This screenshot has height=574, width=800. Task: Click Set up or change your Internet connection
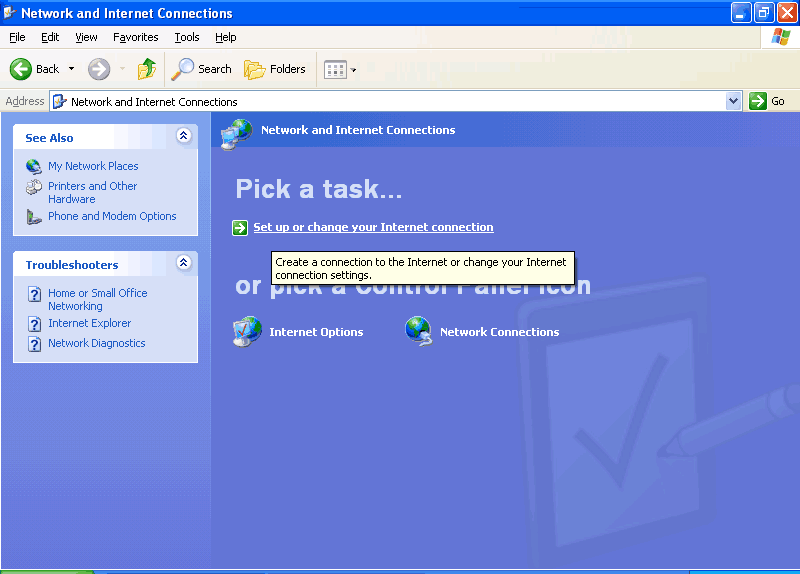tap(373, 227)
